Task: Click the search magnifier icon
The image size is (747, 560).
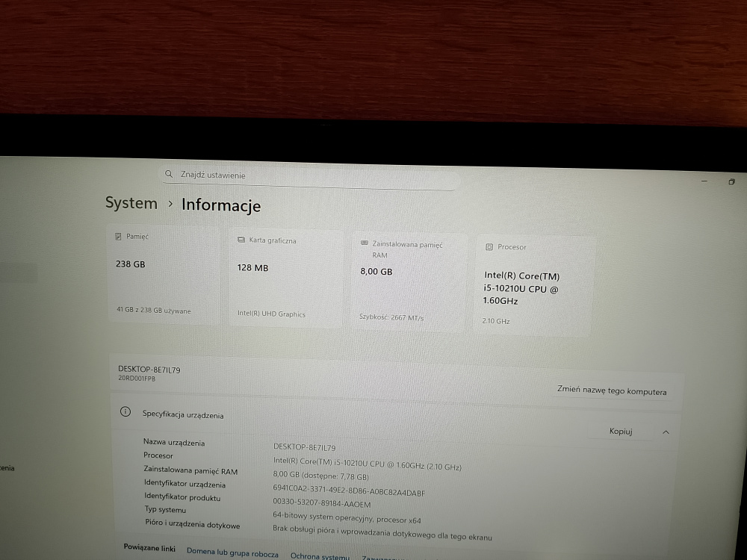Action: (x=170, y=174)
